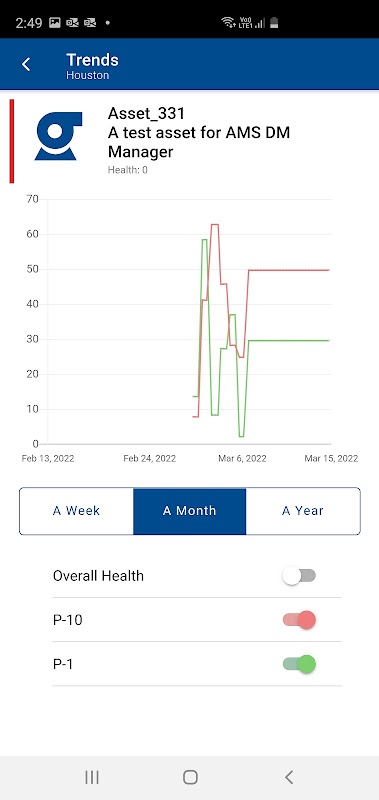Enable the Overall Health toggle
379x800 pixels.
pos(299,576)
